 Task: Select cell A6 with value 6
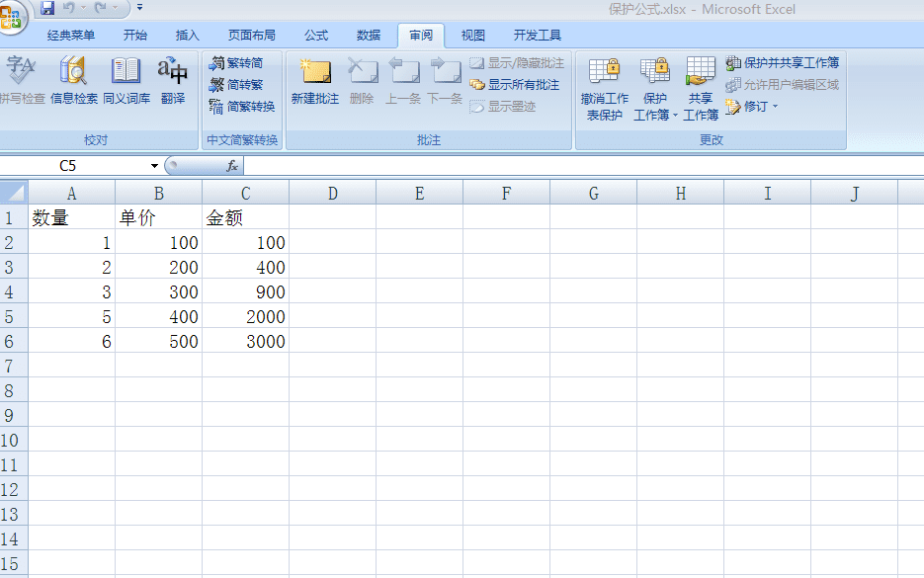point(71,341)
